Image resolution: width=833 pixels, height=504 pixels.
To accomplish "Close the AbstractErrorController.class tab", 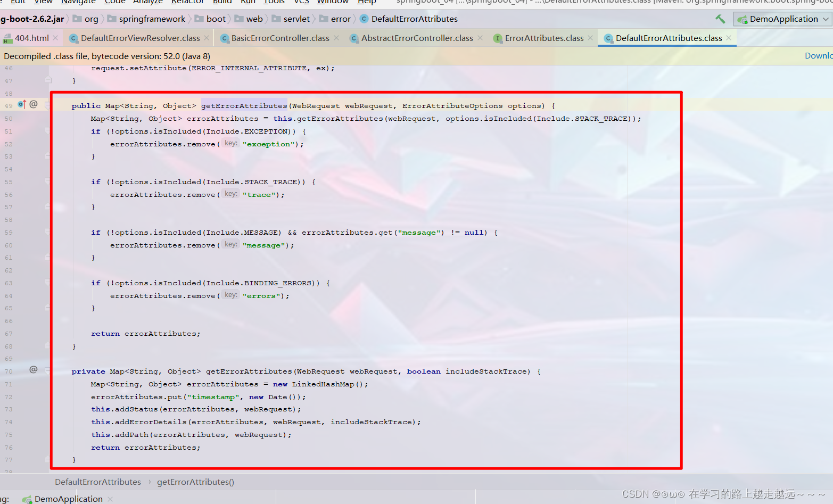I will (480, 38).
